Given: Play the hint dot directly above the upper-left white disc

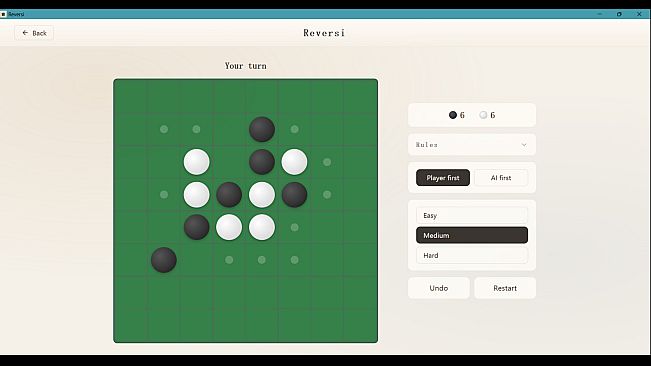Looking at the screenshot, I should (x=196, y=129).
